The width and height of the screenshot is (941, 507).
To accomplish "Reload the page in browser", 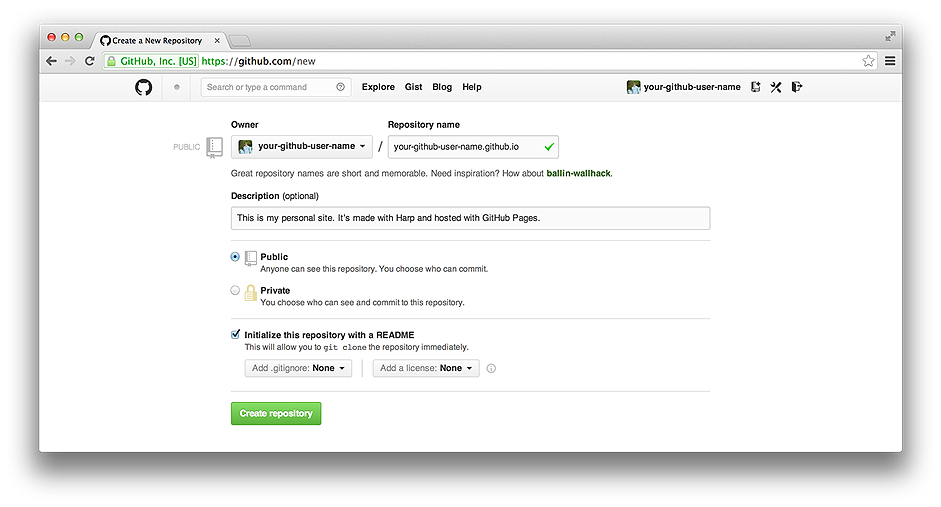I will [x=89, y=61].
